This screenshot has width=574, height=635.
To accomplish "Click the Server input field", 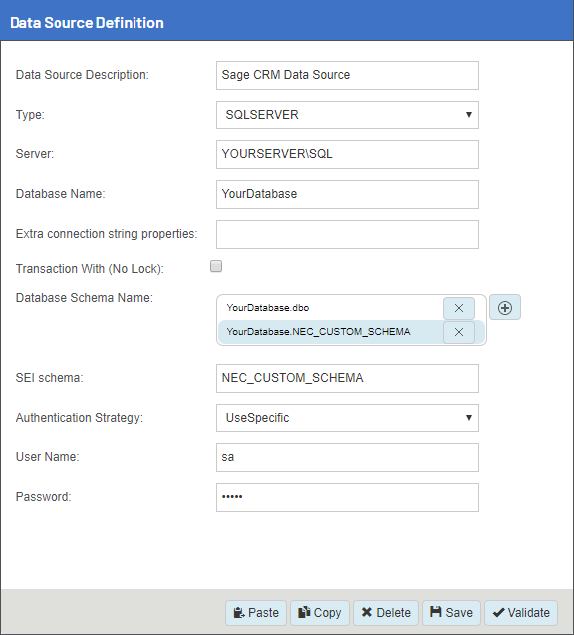I will (347, 154).
